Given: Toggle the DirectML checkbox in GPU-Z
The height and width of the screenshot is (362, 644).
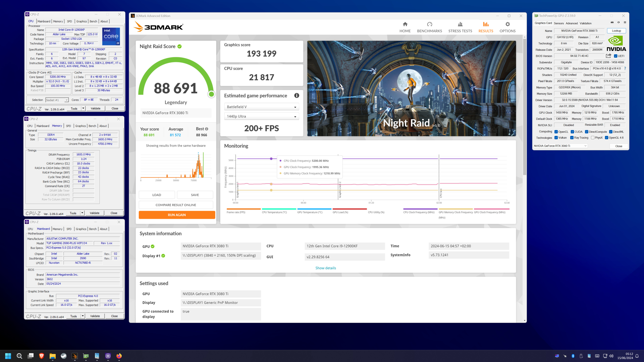Looking at the screenshot, I should 611,132.
